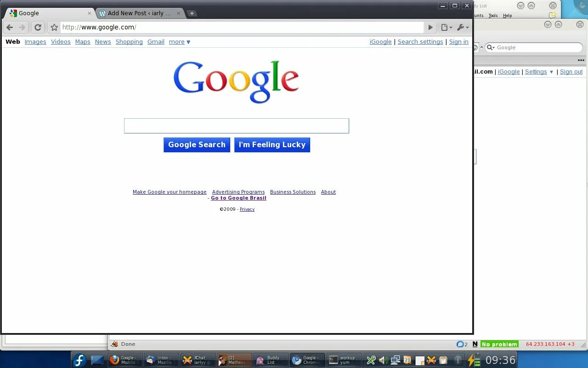Click the N NoScript icon in status bar

coord(475,344)
